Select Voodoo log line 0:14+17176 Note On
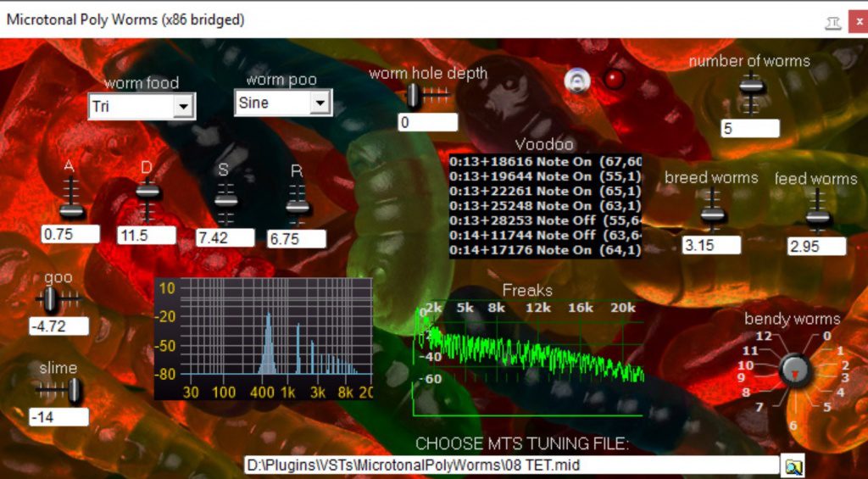Screen dimensions: 868x479 tap(545, 250)
